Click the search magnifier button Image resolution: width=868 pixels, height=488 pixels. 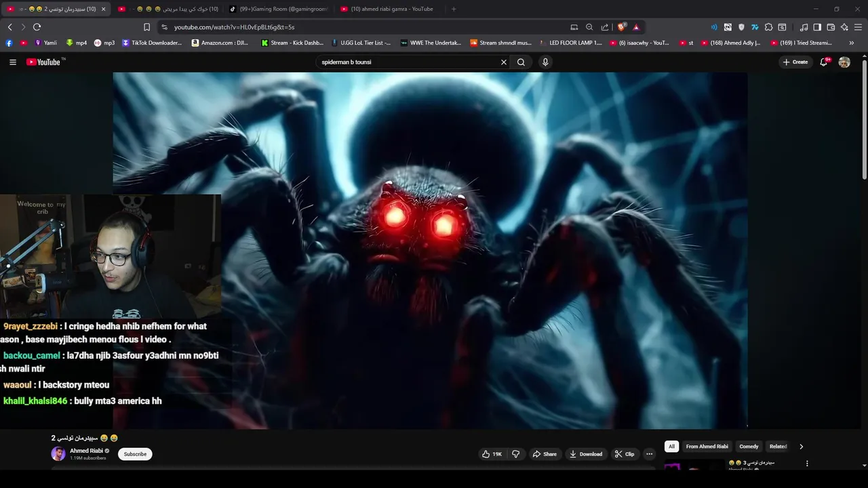[x=521, y=62]
